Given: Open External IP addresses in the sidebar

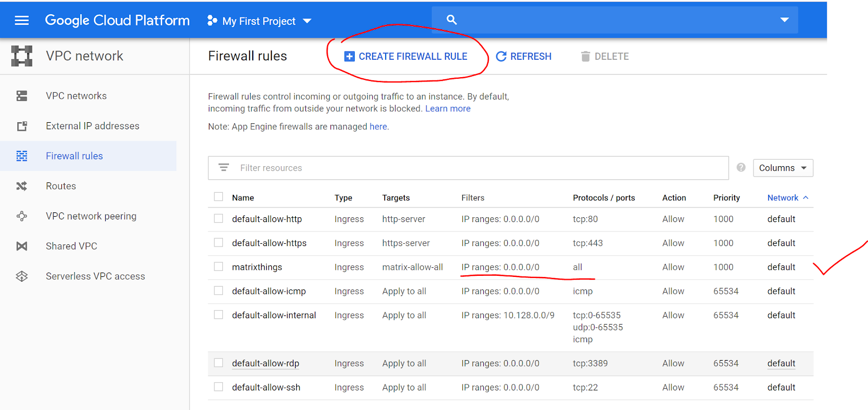Looking at the screenshot, I should point(93,126).
